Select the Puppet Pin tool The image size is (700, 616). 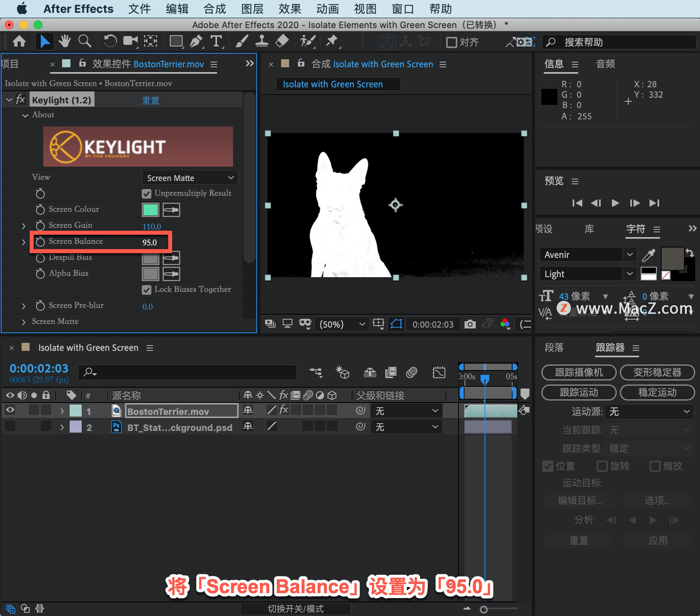pyautogui.click(x=332, y=41)
